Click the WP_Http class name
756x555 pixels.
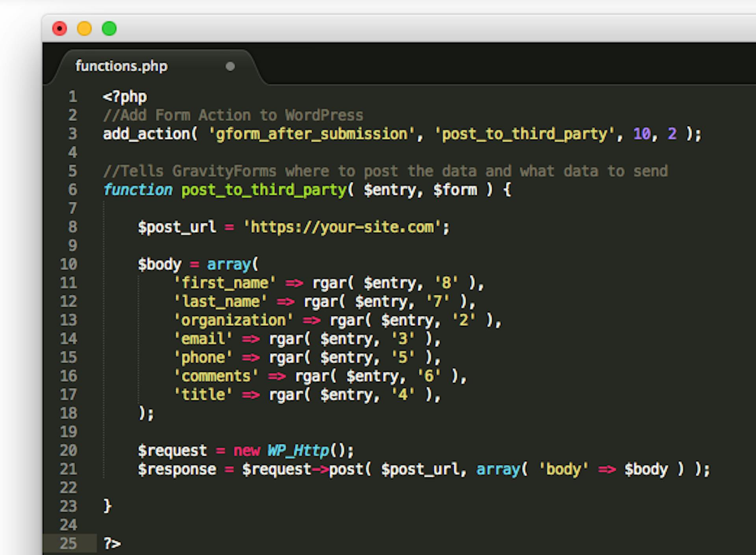[298, 450]
